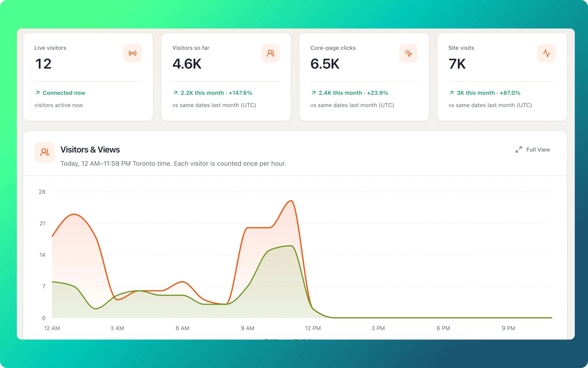
Task: Click the Visitors & Views title
Action: [90, 149]
